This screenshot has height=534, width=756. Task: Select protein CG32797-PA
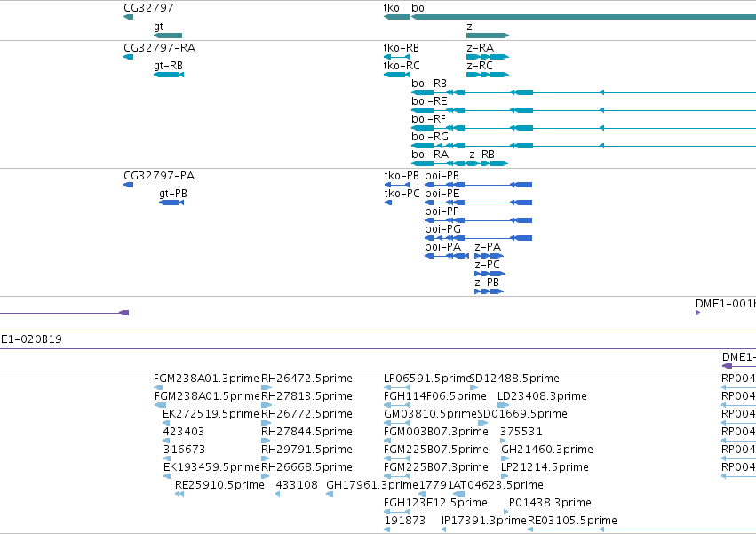tap(159, 176)
